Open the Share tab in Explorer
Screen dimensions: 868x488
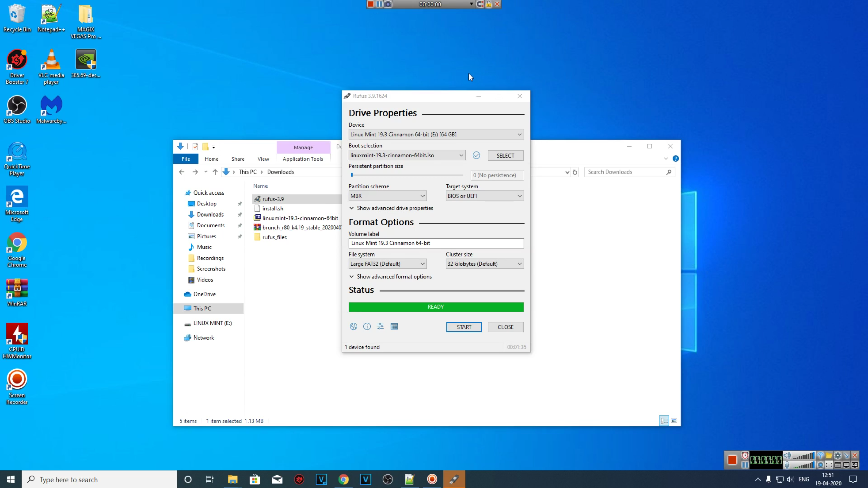pyautogui.click(x=237, y=159)
